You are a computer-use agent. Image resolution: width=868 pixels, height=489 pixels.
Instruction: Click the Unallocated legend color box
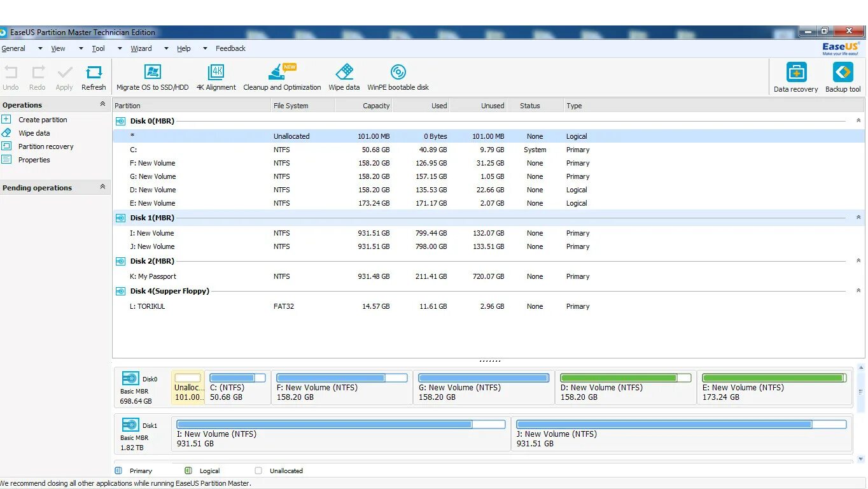tap(258, 471)
